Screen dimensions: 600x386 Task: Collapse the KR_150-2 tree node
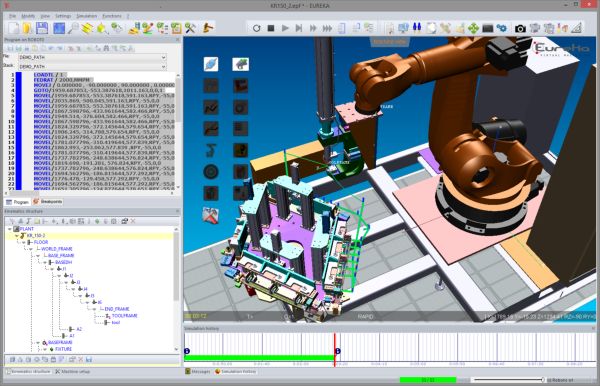(x=16, y=236)
